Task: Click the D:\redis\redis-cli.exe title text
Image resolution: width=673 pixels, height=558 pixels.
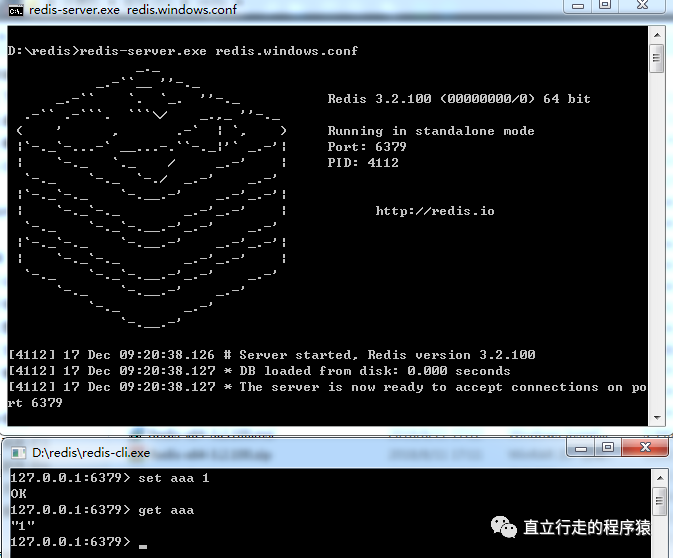Action: pyautogui.click(x=91, y=453)
